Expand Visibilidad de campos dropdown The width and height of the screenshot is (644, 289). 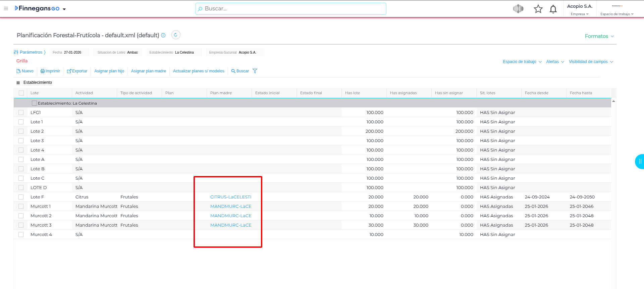tap(591, 62)
